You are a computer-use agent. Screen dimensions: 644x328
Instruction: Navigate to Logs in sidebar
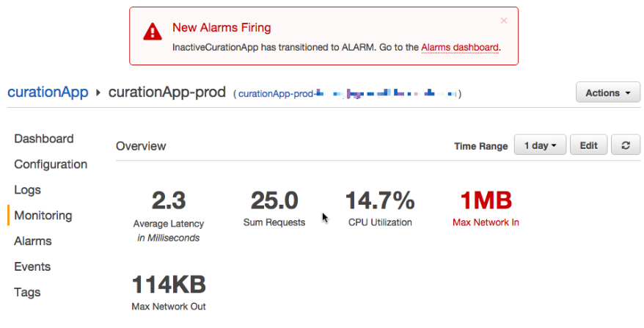pyautogui.click(x=28, y=190)
